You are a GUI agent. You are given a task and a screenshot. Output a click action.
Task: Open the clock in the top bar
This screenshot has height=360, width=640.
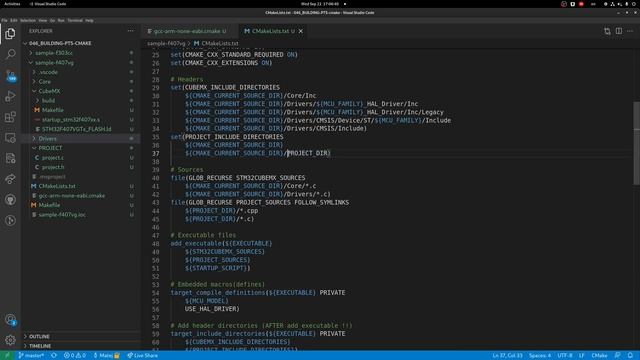(320, 4)
